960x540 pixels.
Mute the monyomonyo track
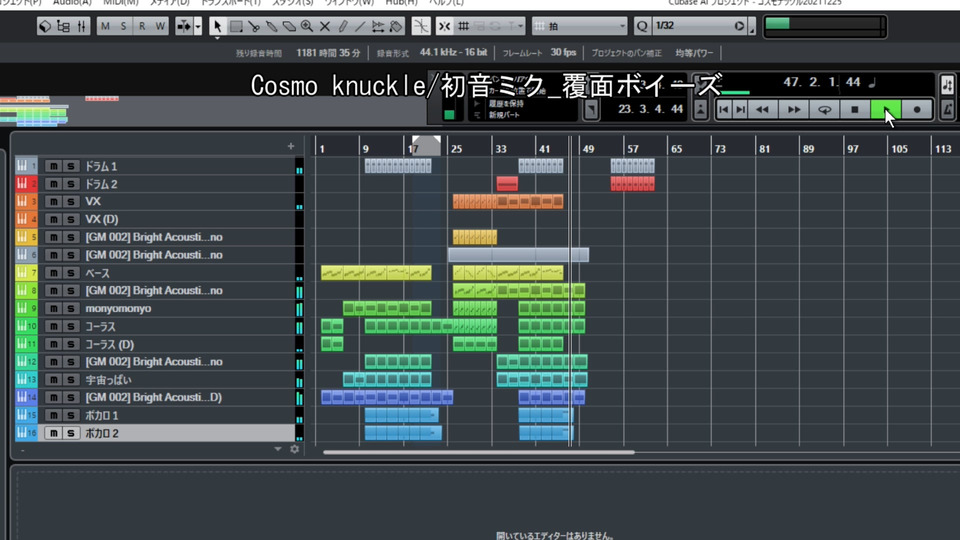click(53, 308)
